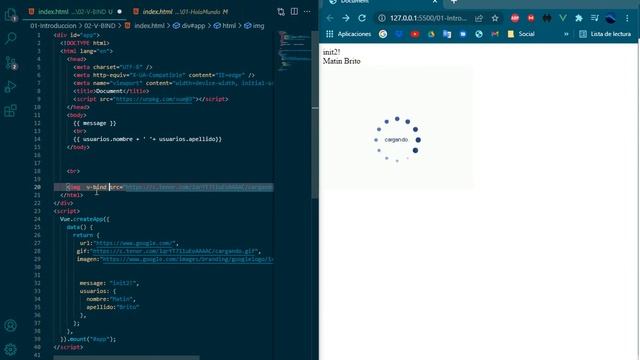Go back in the Chrome browser
Image resolution: width=640 pixels, height=360 pixels.
(x=330, y=18)
